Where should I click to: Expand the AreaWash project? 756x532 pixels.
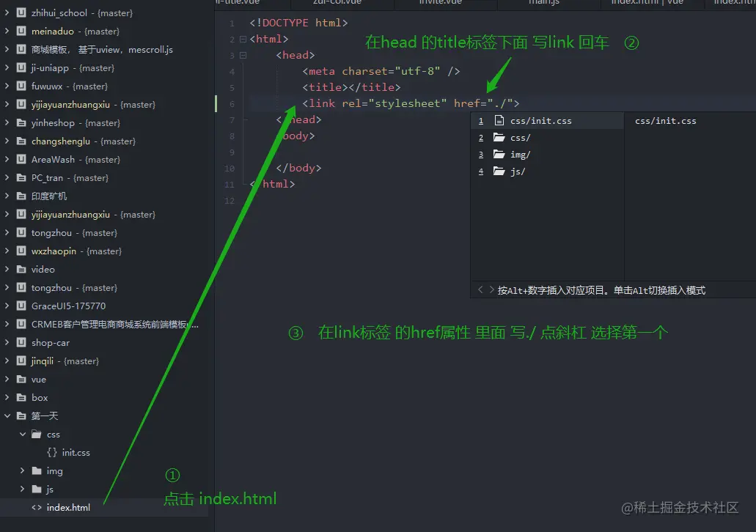(x=7, y=159)
